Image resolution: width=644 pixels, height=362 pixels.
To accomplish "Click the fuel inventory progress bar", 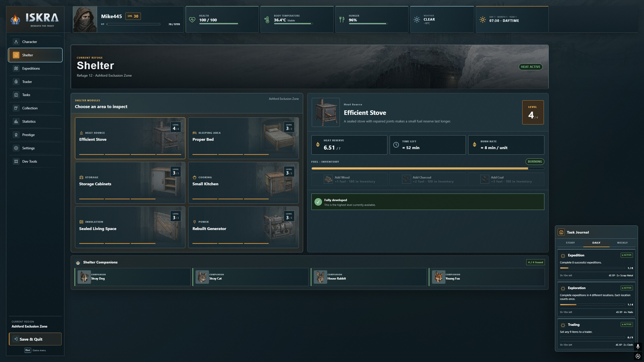I will click(x=428, y=168).
